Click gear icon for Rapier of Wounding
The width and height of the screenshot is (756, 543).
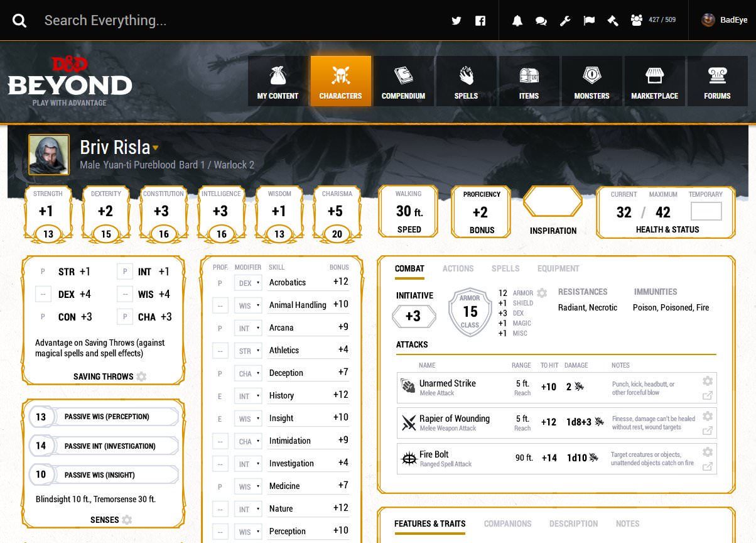[708, 416]
